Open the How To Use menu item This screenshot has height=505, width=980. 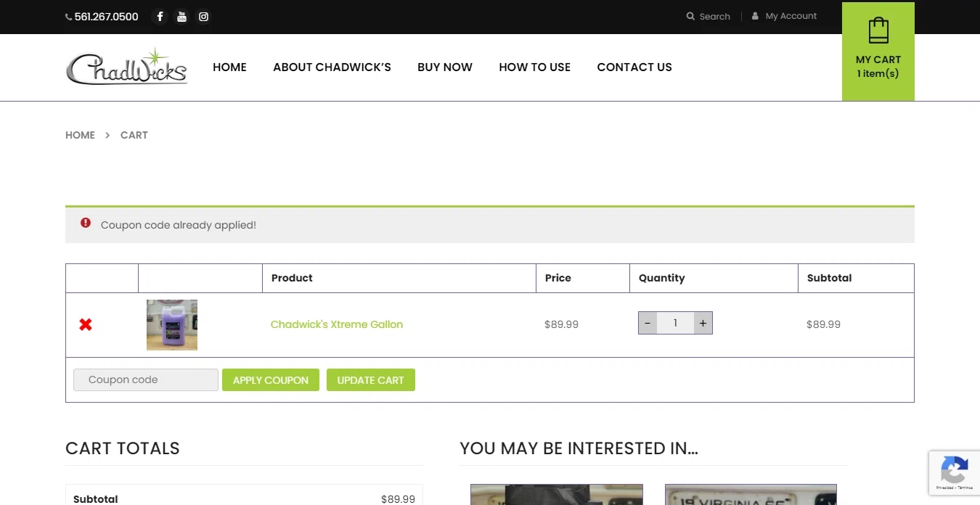click(x=534, y=67)
